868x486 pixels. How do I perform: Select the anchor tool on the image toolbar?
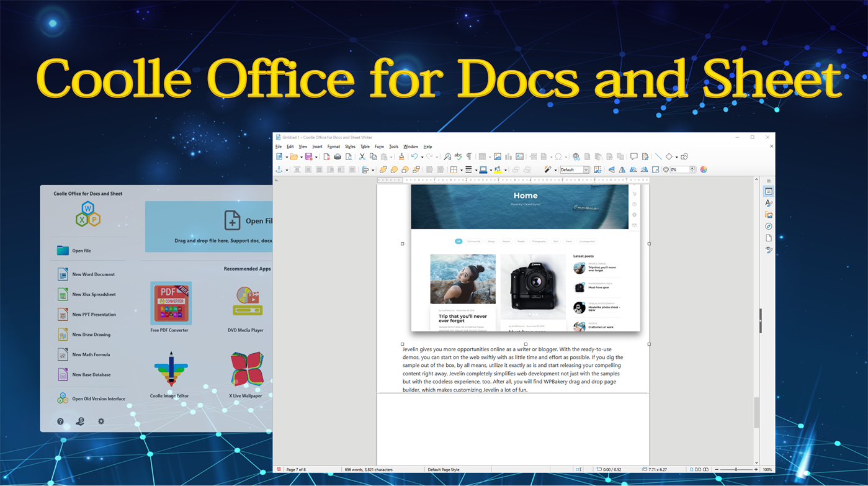(x=279, y=169)
